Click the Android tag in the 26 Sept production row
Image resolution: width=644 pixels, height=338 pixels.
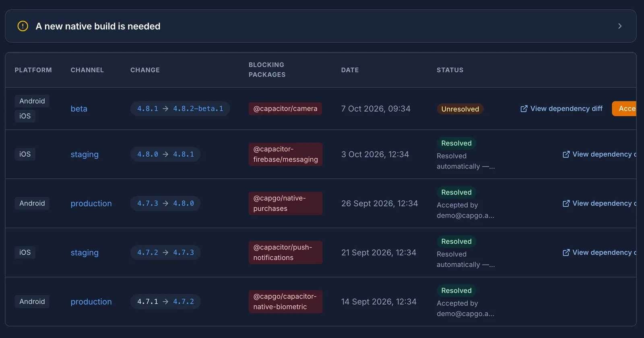[32, 203]
